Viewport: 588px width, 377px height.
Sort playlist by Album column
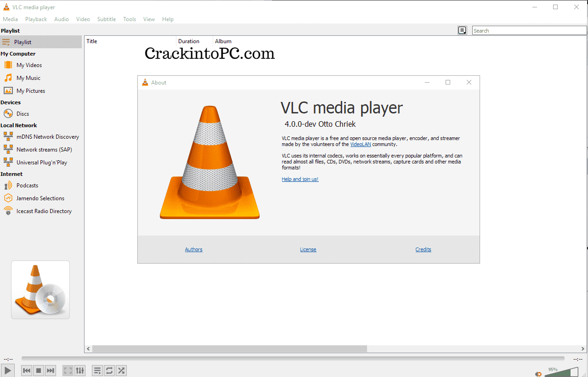[223, 41]
